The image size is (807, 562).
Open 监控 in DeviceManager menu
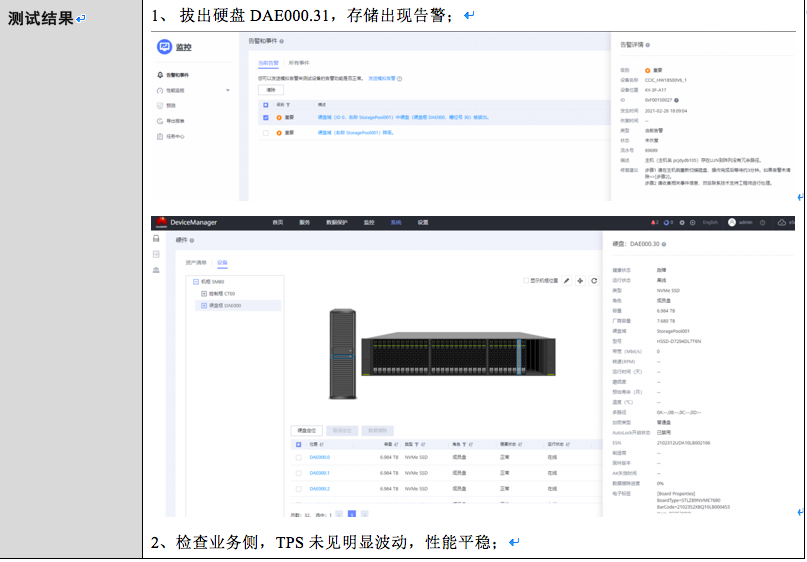tap(369, 222)
